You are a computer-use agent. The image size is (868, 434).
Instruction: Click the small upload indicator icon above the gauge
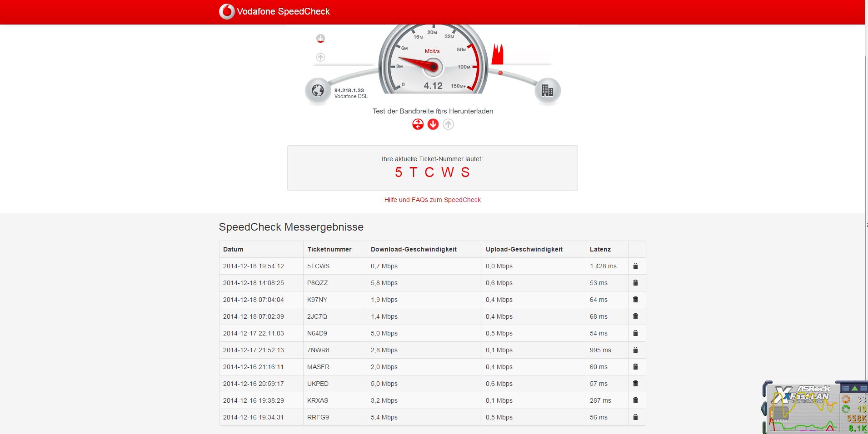pyautogui.click(x=320, y=57)
